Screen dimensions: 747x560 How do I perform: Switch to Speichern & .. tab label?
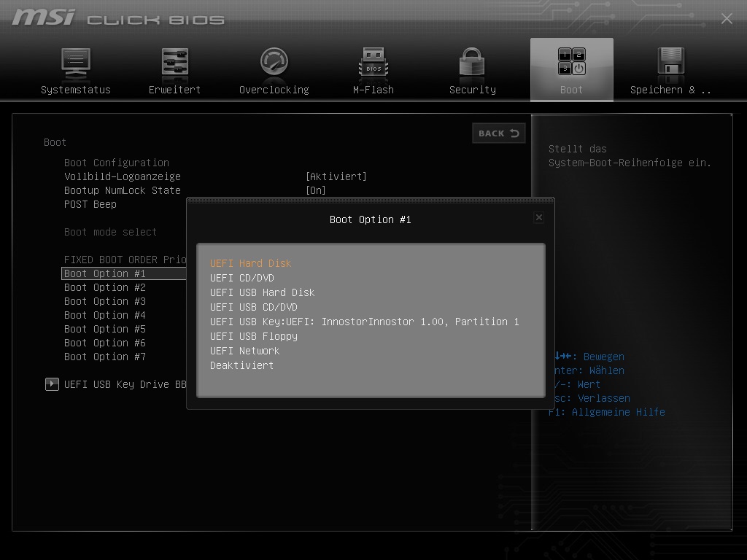tap(670, 90)
